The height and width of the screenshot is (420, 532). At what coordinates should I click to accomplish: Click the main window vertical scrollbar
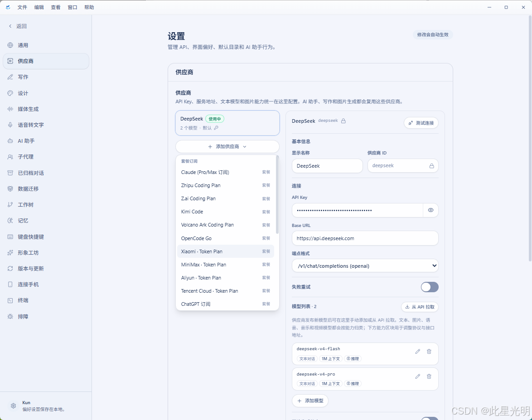530,138
